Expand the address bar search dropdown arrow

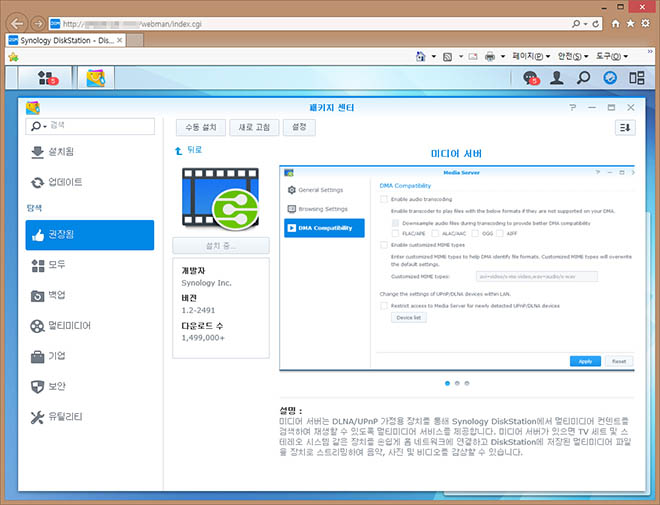pos(585,24)
